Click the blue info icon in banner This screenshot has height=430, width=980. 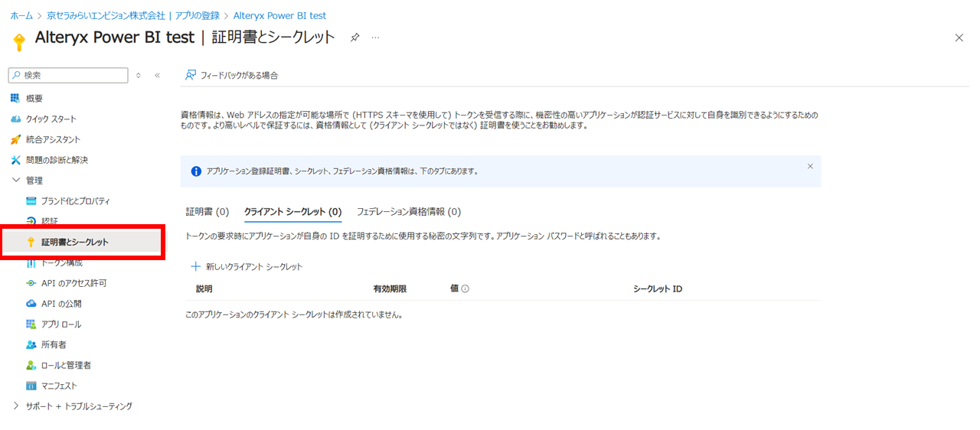click(196, 171)
